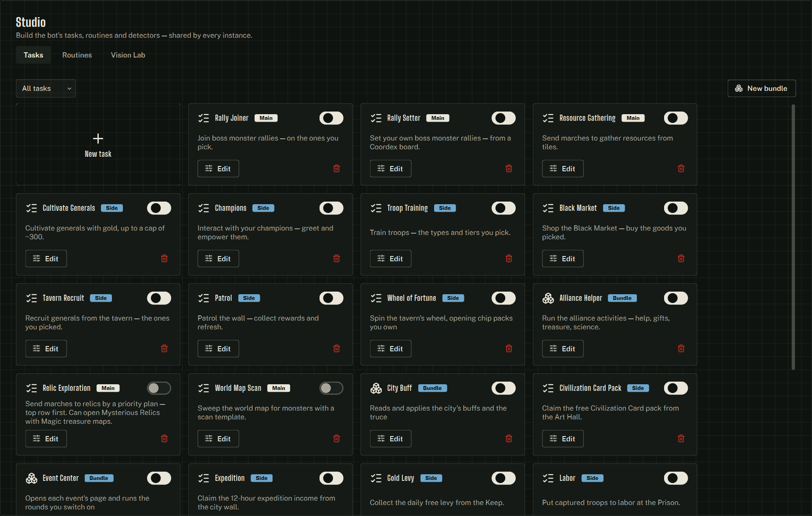Delete the Champions task
The width and height of the screenshot is (812, 516).
337,259
